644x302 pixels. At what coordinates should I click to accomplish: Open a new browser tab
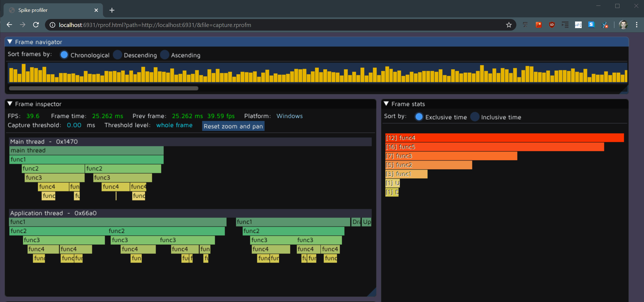[112, 10]
